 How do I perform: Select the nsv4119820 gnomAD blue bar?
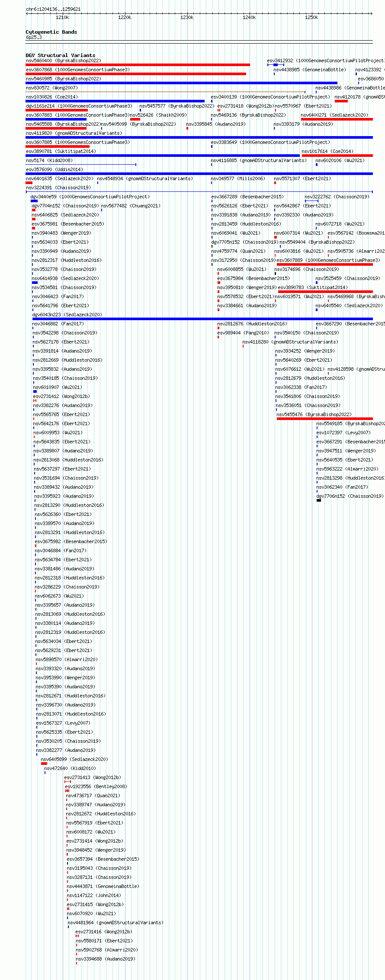pos(199,137)
